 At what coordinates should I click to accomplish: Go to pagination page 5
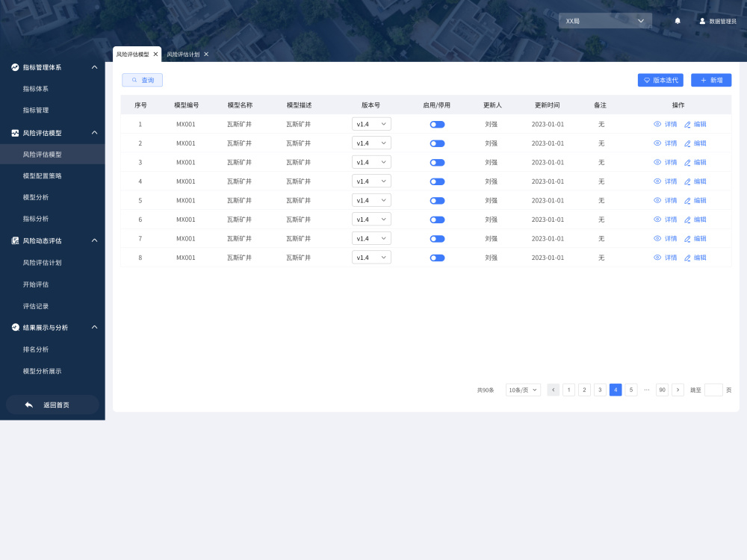(631, 390)
